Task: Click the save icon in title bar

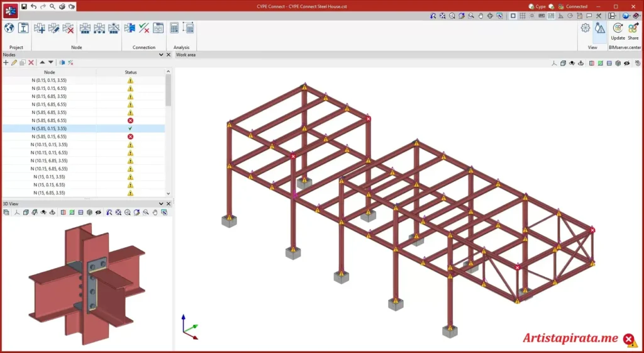Action: coord(24,6)
